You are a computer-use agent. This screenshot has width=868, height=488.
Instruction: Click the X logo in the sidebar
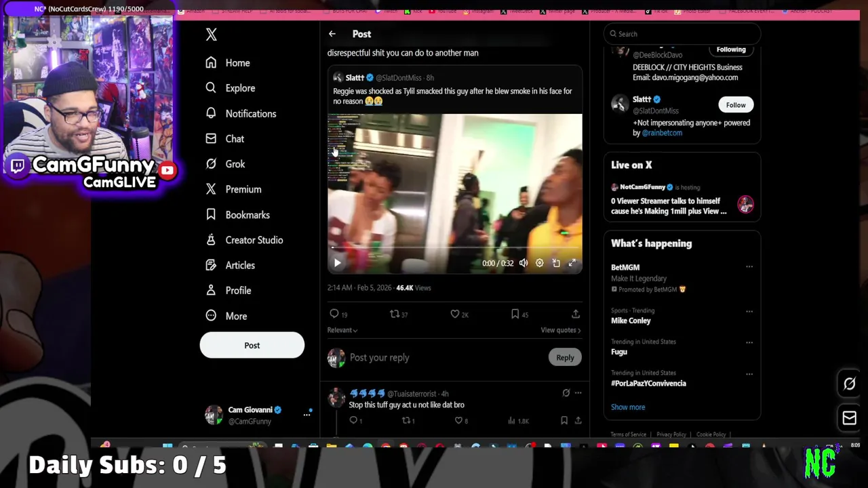[x=212, y=35]
